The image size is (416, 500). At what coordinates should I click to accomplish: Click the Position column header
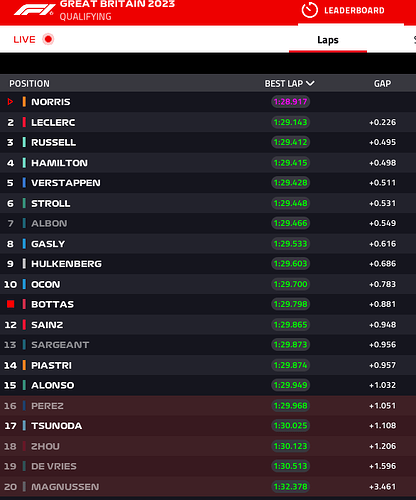[29, 83]
